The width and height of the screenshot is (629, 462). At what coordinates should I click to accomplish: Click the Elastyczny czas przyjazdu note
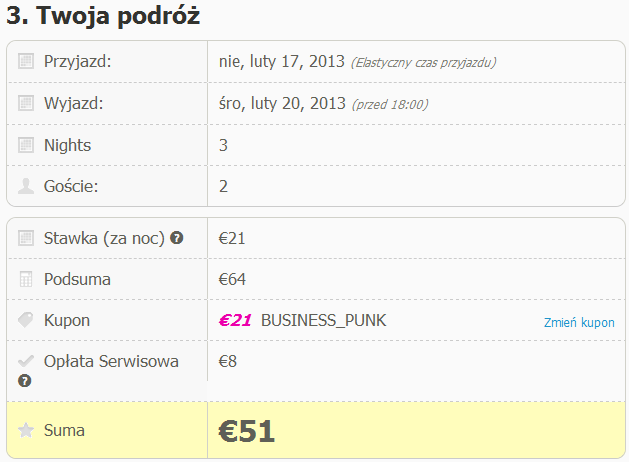pyautogui.click(x=423, y=63)
